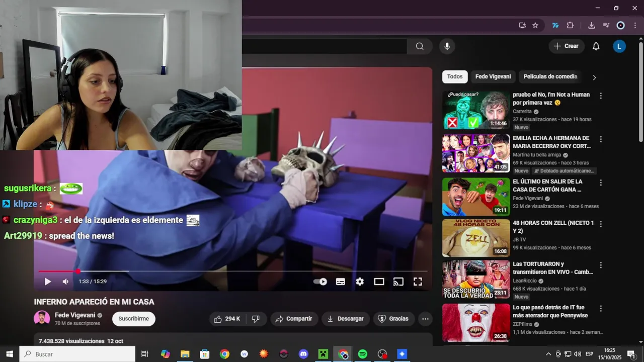Switch to theater mode
The image size is (644, 362).
379,282
